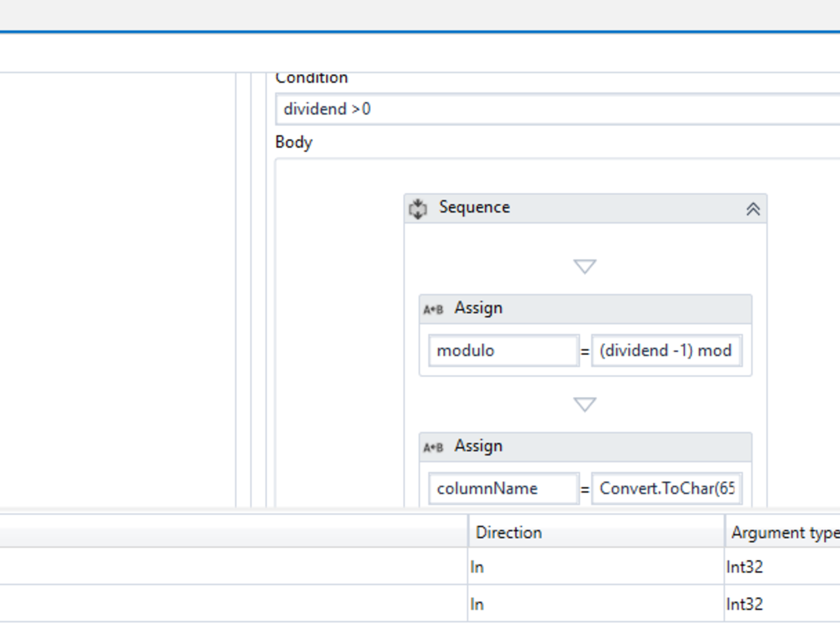Click the Assign icon of the modulo activity
The width and height of the screenshot is (840, 630).
(433, 309)
